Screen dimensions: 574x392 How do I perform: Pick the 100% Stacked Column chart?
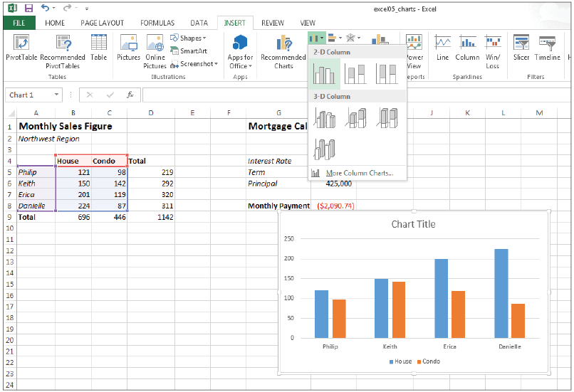387,74
